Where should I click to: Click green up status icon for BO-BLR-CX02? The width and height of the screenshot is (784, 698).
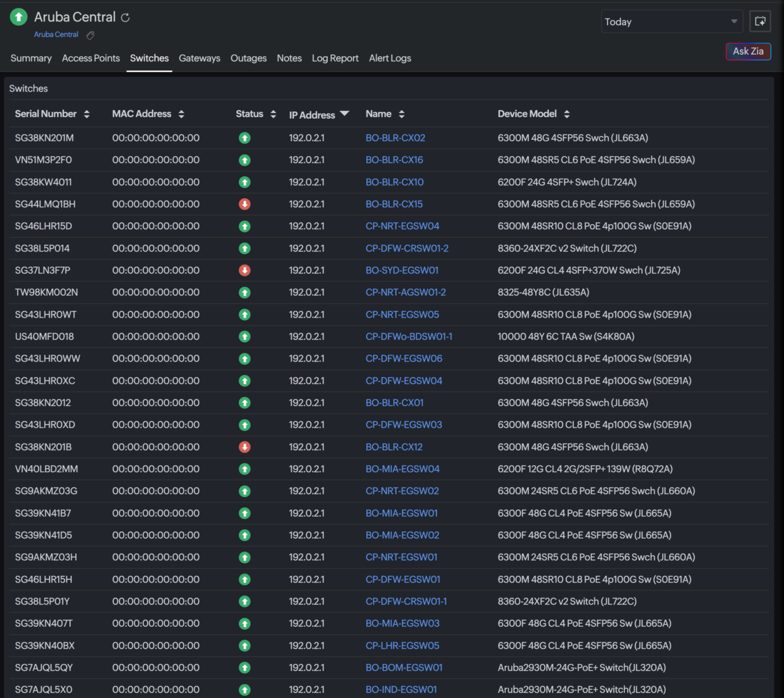(x=244, y=138)
